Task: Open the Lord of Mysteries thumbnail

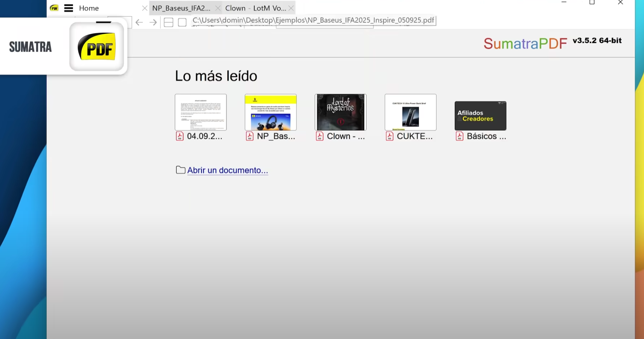Action: 340,112
